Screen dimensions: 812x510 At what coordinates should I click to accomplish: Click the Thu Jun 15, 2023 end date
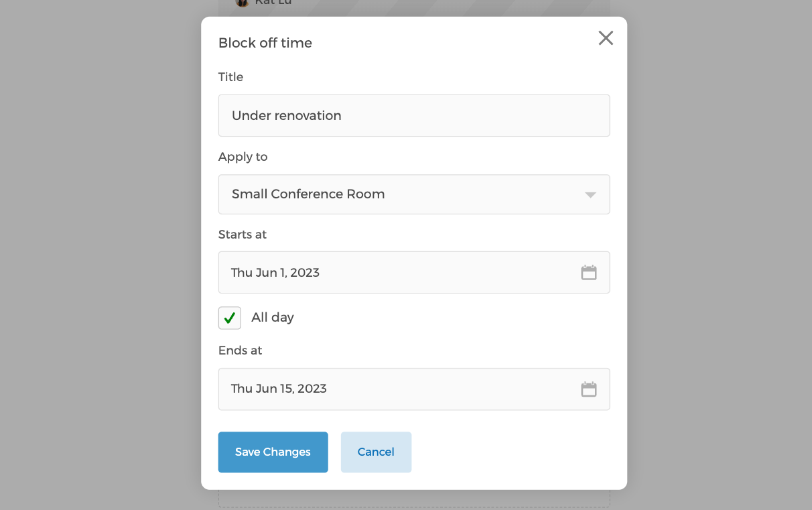tap(279, 389)
